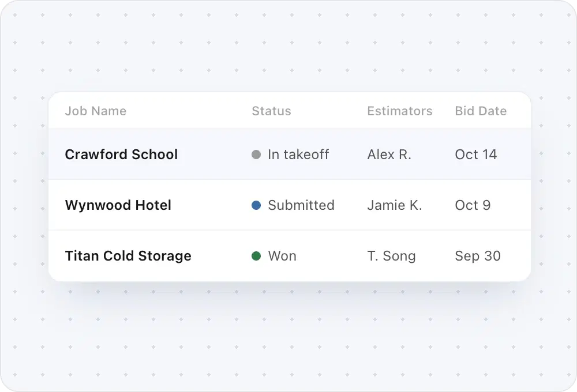
Task: Click the Oct 14 bid date
Action: (476, 154)
